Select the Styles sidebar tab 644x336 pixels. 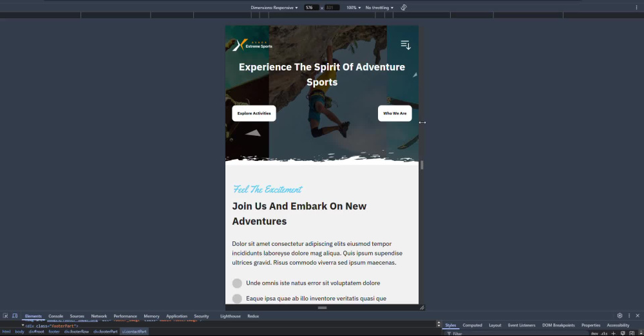pos(451,325)
